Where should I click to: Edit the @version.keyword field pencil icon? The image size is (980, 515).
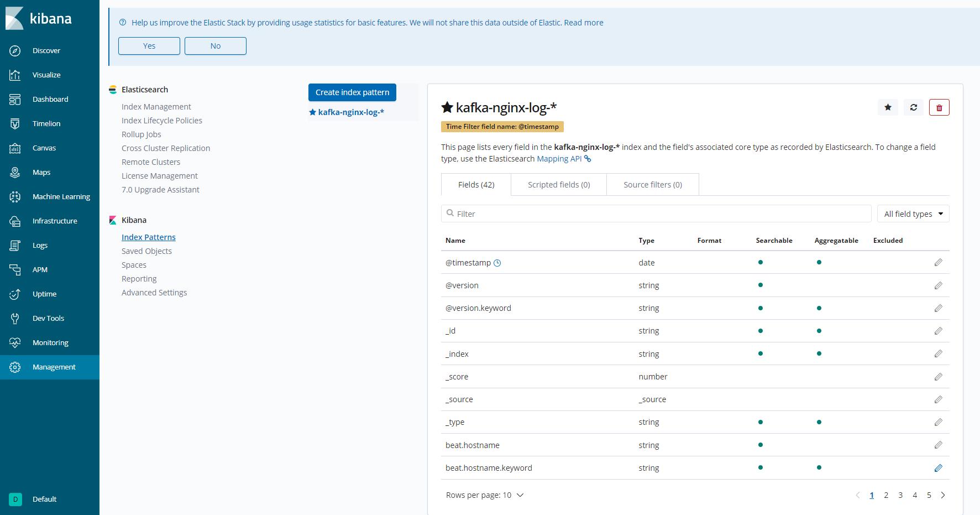[x=938, y=308]
